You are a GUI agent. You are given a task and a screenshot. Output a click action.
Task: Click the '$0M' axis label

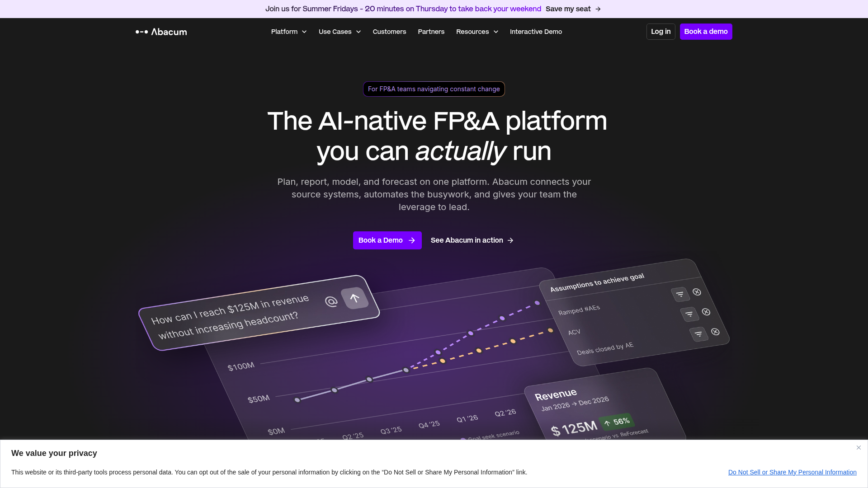coord(276,432)
